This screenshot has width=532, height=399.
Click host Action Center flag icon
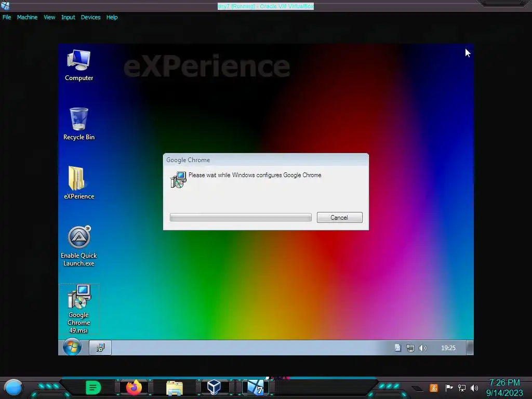click(x=449, y=388)
